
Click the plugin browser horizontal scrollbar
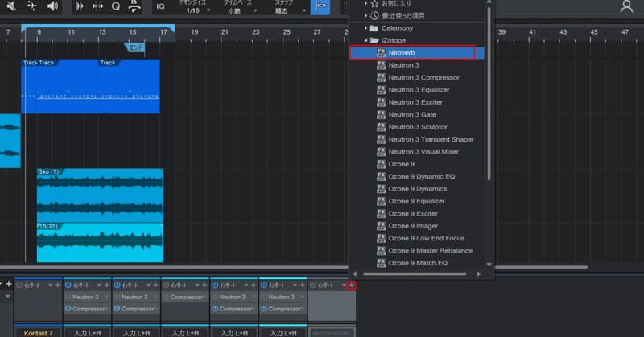pyautogui.click(x=415, y=273)
